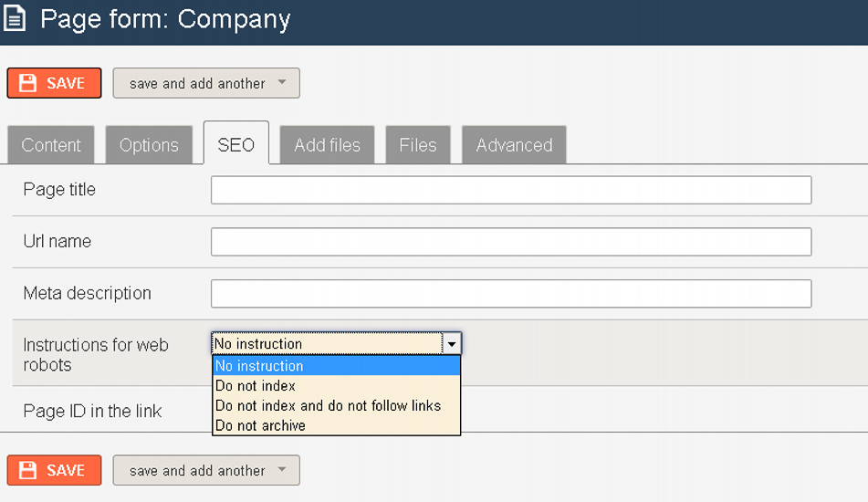868x502 pixels.
Task: Click the bottom 'save and add another' button
Action: 206,470
